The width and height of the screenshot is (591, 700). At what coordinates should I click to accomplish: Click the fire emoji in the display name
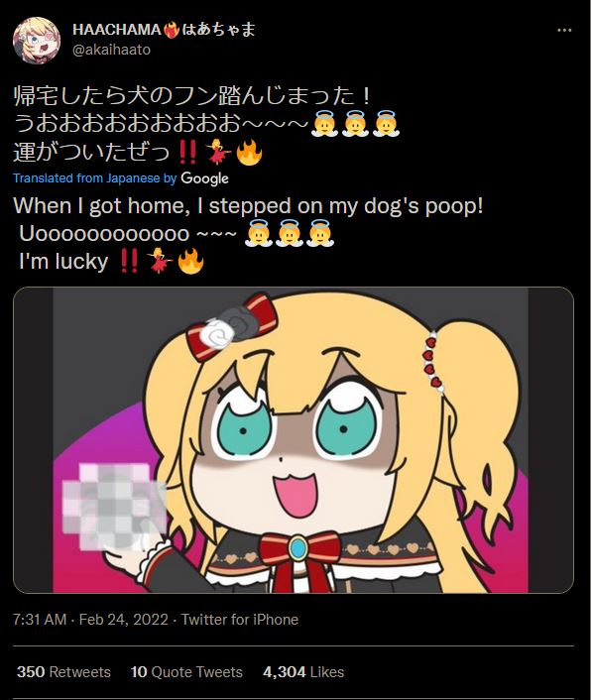click(172, 31)
